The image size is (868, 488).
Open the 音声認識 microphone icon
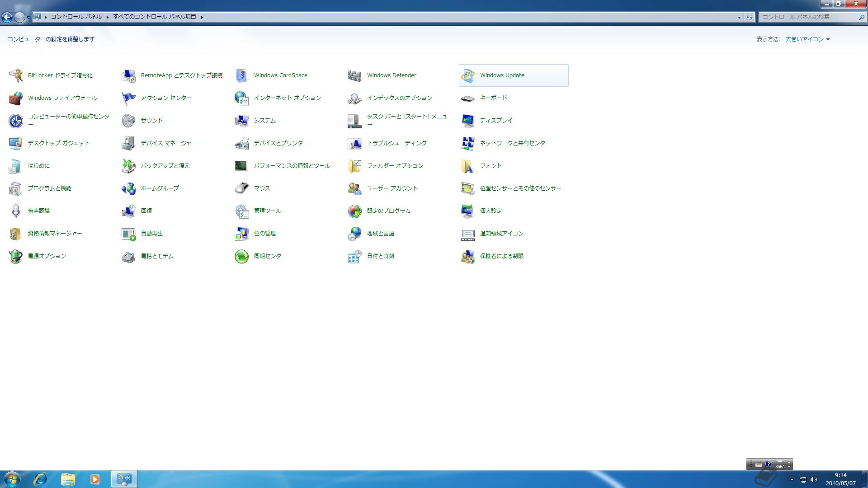[16, 211]
